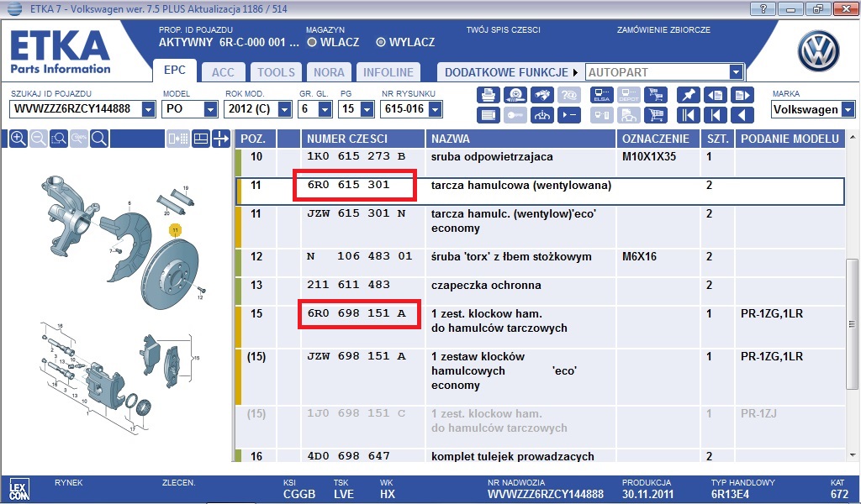Click the split layout panel icon

point(201,139)
